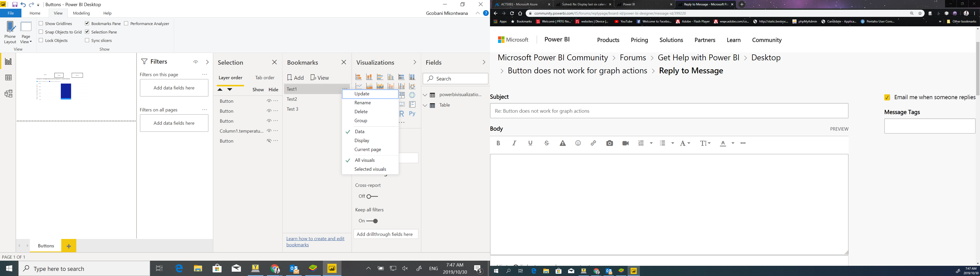Image resolution: width=980 pixels, height=276 pixels.
Task: Select the R script visual icon
Action: coord(402,114)
